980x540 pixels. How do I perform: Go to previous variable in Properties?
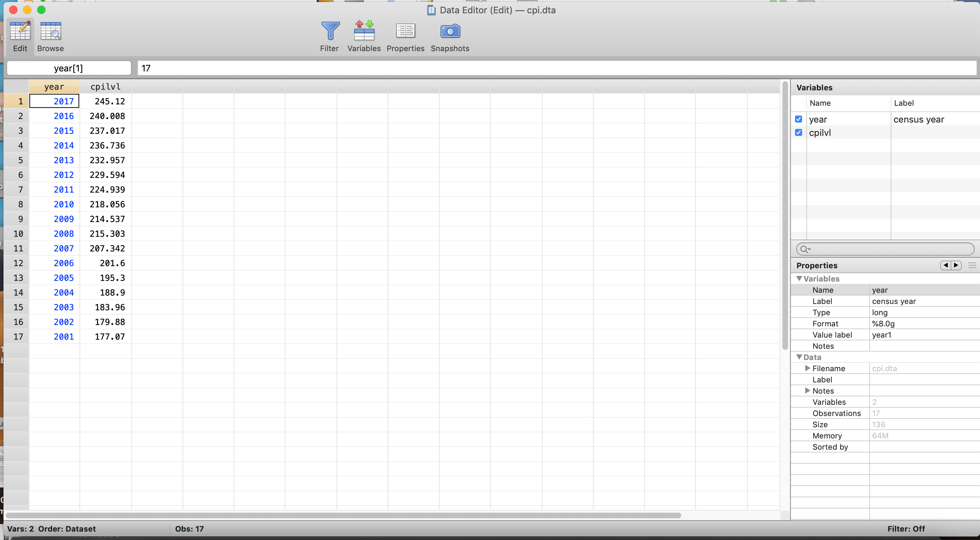(946, 265)
